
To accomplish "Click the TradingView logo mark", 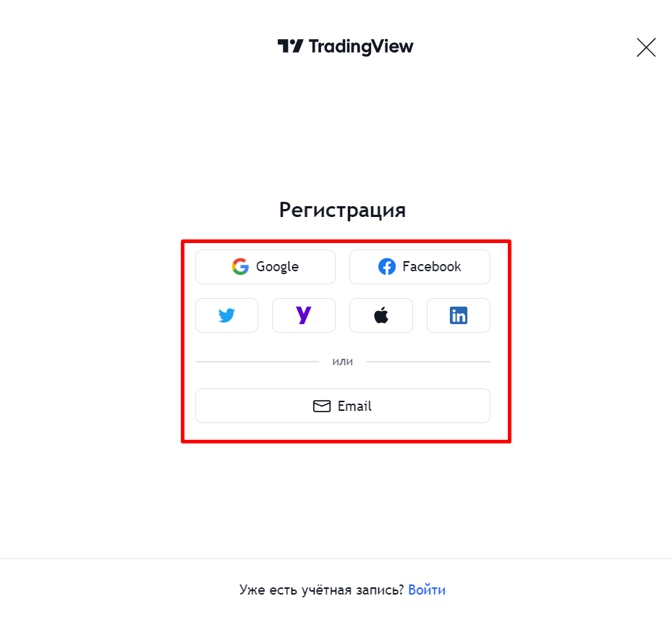I will click(x=290, y=47).
